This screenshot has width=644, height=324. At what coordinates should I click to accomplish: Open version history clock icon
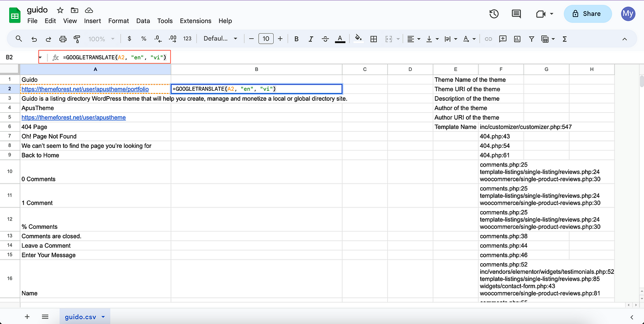[x=494, y=14]
